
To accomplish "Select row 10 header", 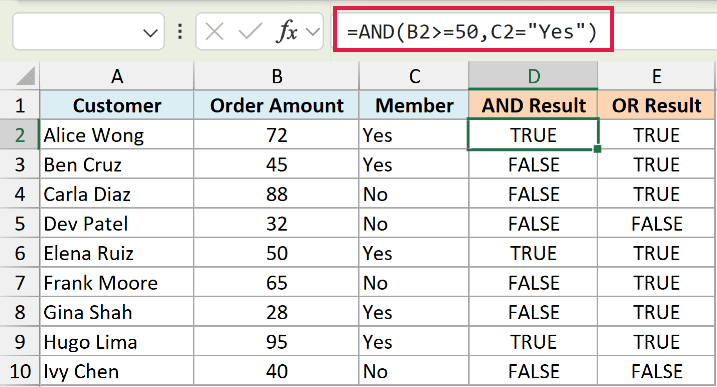I will coord(20,371).
